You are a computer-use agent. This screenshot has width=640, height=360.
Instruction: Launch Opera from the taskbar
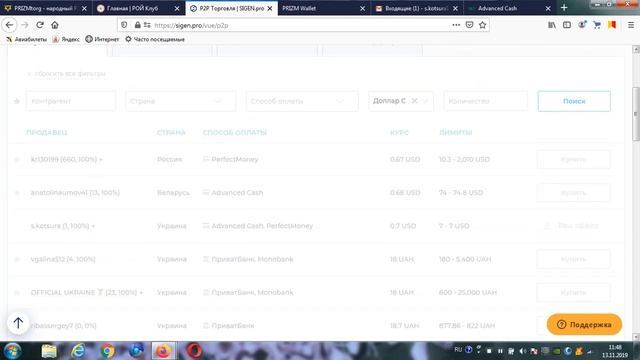[x=194, y=351]
